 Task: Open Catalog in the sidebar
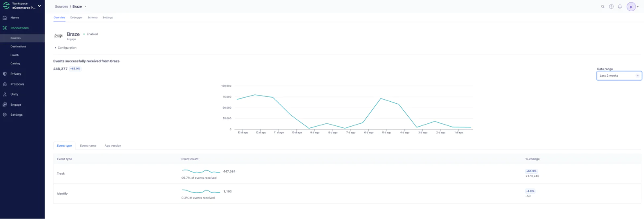pyautogui.click(x=15, y=63)
